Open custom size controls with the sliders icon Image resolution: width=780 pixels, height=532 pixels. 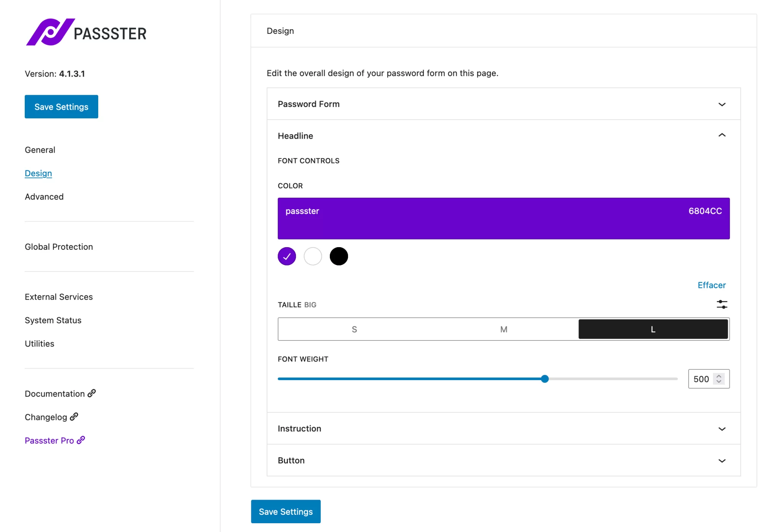(722, 304)
